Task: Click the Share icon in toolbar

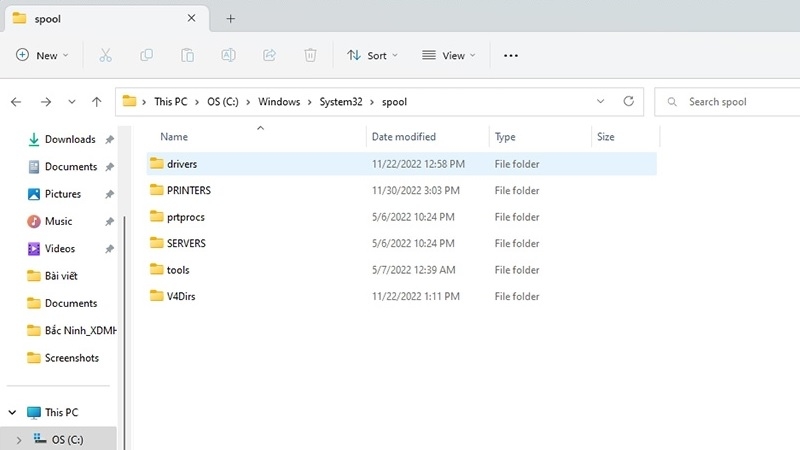Action: [x=269, y=55]
